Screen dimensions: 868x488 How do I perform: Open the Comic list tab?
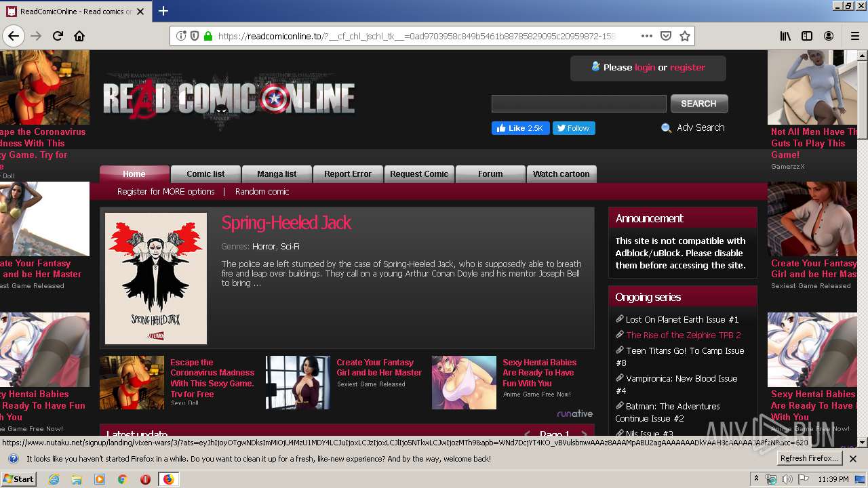click(205, 174)
